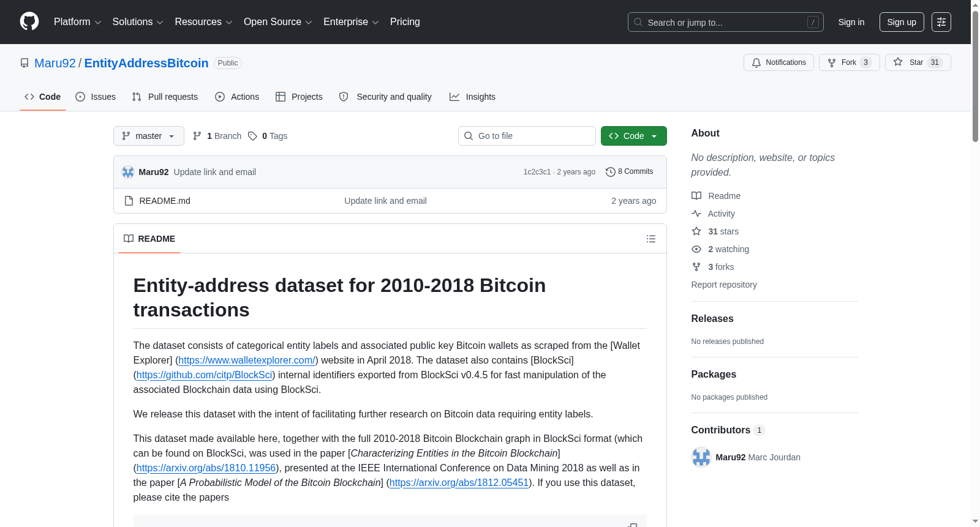Click the Sign up button

[x=902, y=22]
